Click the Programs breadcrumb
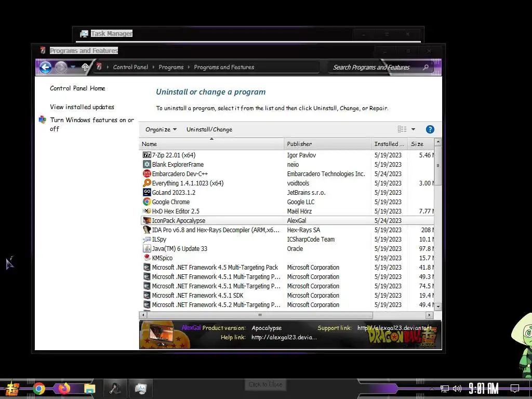 pos(171,67)
